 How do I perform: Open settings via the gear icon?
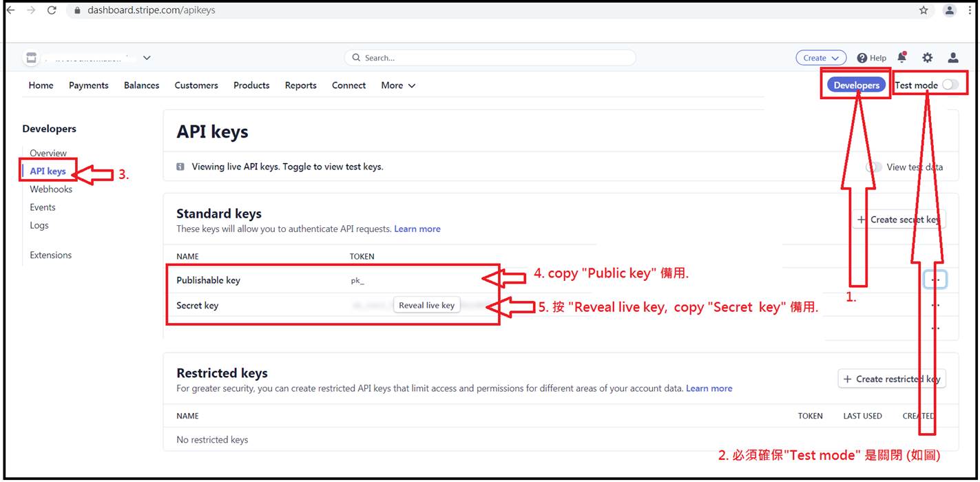(927, 58)
